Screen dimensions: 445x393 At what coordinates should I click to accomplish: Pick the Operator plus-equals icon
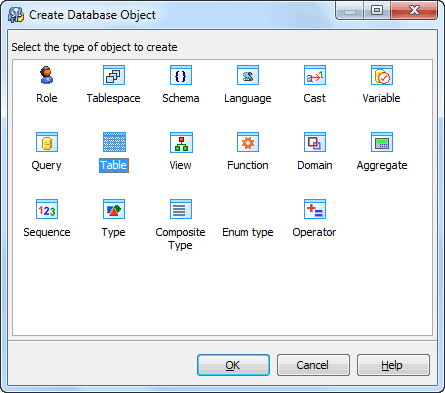click(315, 209)
